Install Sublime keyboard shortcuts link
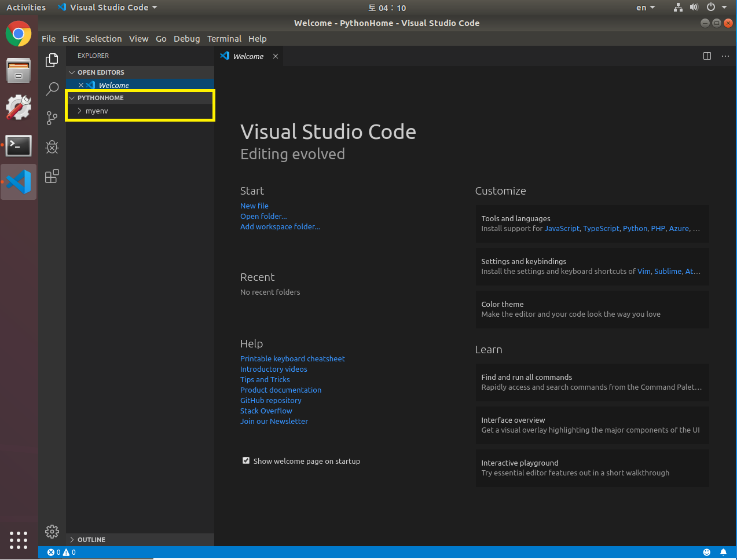Image resolution: width=737 pixels, height=560 pixels. pos(668,272)
